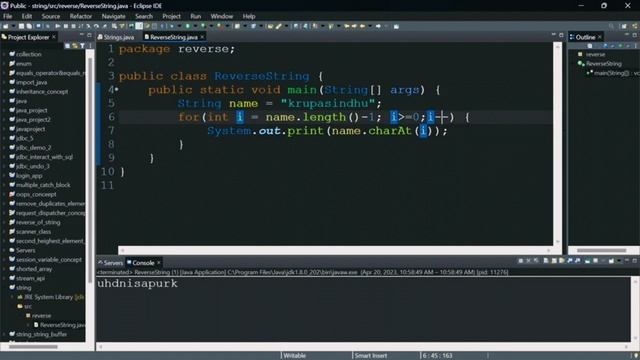The width and height of the screenshot is (640, 360).
Task: Open the Refactor menu
Action: tap(81, 16)
